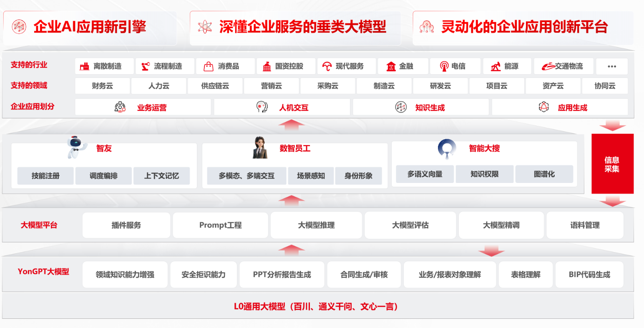This screenshot has height=328, width=644.
Task: Click the oil pump icon for 能源
Action: click(x=496, y=66)
